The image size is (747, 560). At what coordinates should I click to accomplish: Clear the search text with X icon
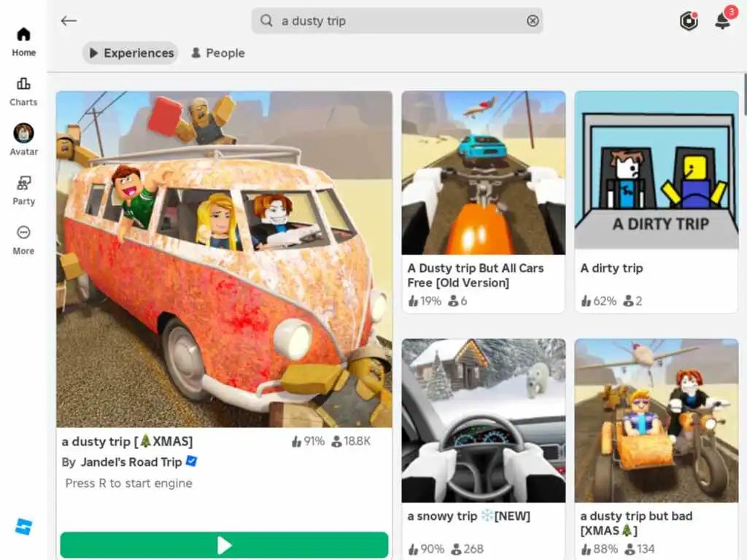pos(533,20)
